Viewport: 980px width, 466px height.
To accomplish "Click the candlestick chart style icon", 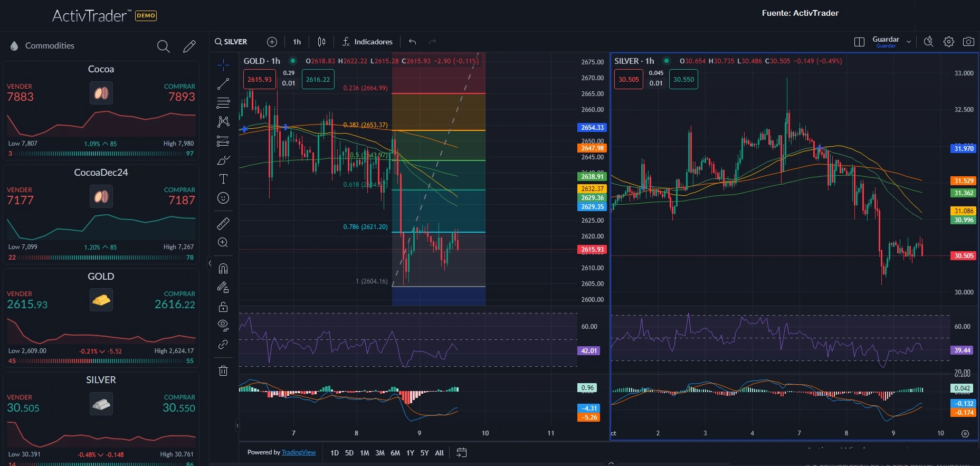I will tap(321, 42).
